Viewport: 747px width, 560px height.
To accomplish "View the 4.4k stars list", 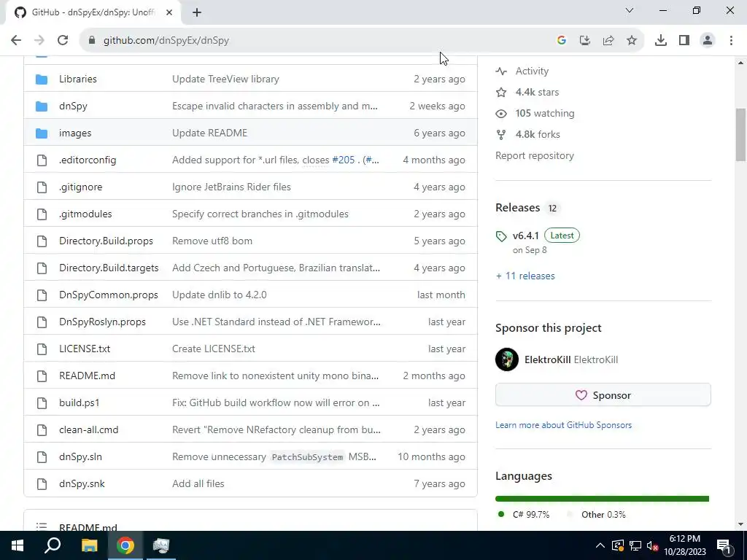I will pos(527,92).
